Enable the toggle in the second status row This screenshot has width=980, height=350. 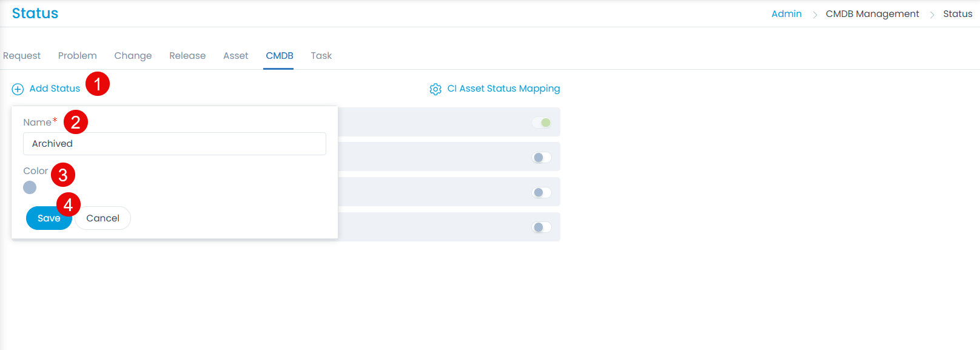542,158
